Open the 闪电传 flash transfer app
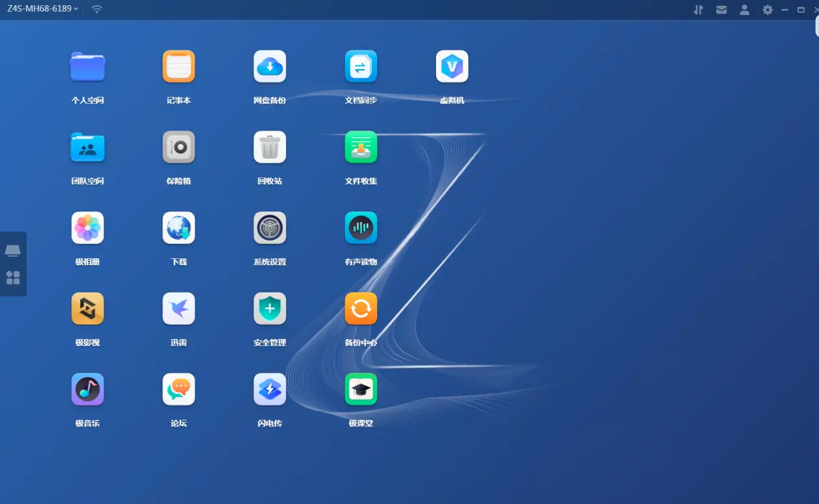Image resolution: width=819 pixels, height=504 pixels. coord(270,389)
